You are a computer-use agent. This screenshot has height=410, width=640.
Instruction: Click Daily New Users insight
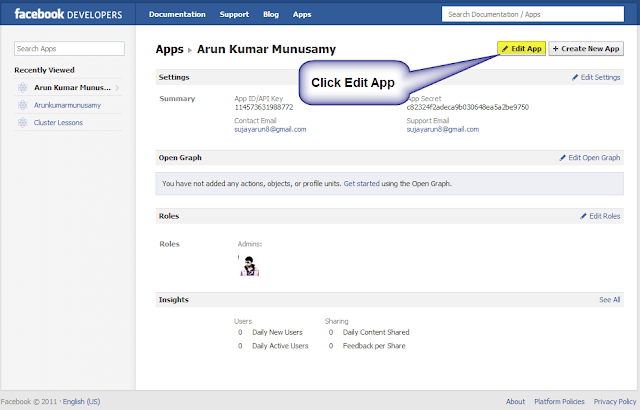tap(277, 332)
